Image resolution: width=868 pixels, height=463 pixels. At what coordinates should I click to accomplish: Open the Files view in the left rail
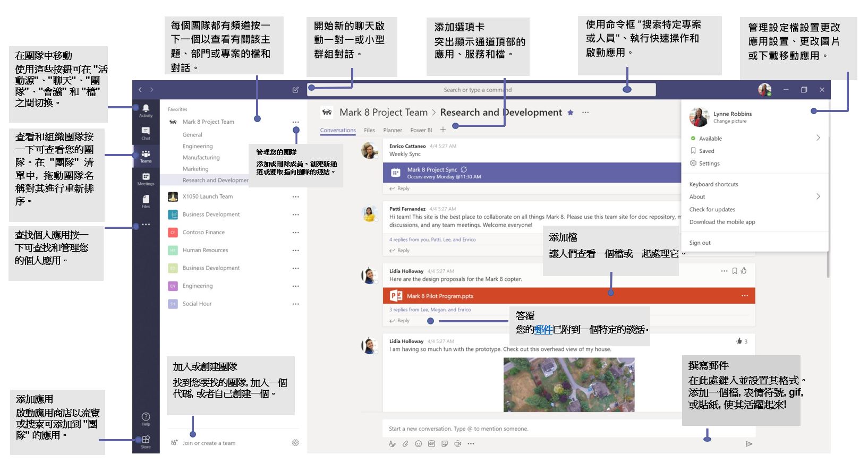[146, 201]
